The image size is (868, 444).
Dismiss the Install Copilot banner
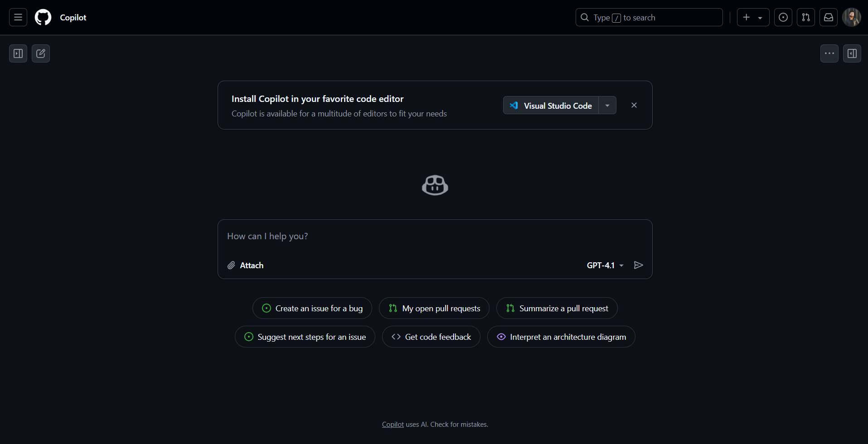click(x=634, y=105)
